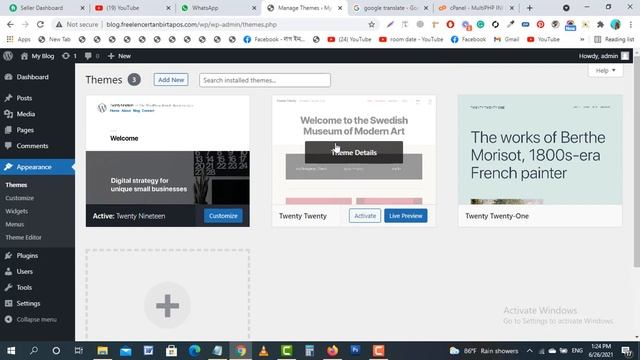The width and height of the screenshot is (640, 360).
Task: Click the address bar URL
Action: pos(191,24)
